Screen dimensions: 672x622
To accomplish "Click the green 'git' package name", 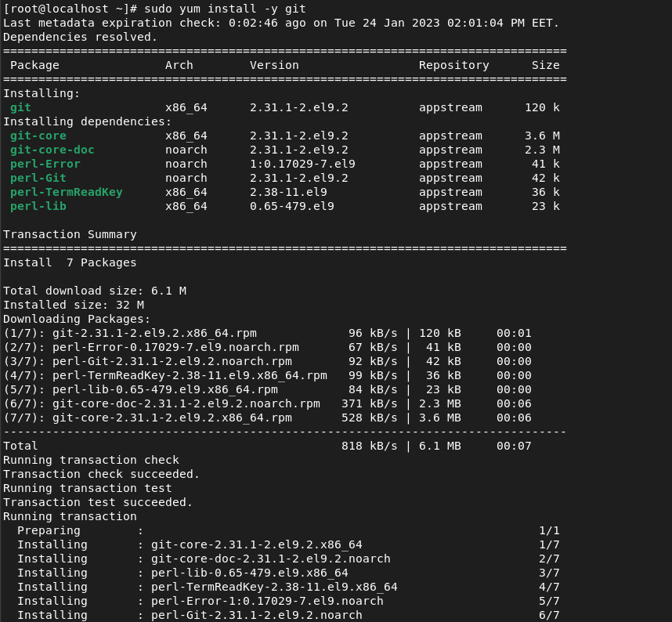I will point(20,107).
